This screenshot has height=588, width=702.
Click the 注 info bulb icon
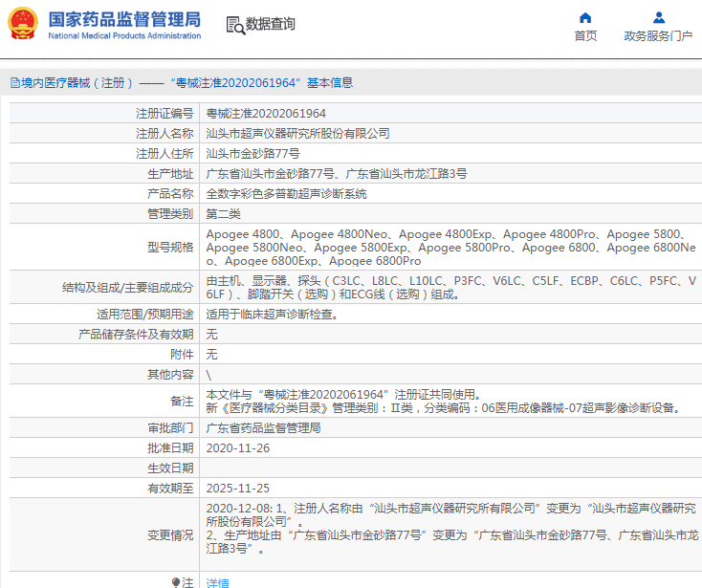(176, 582)
